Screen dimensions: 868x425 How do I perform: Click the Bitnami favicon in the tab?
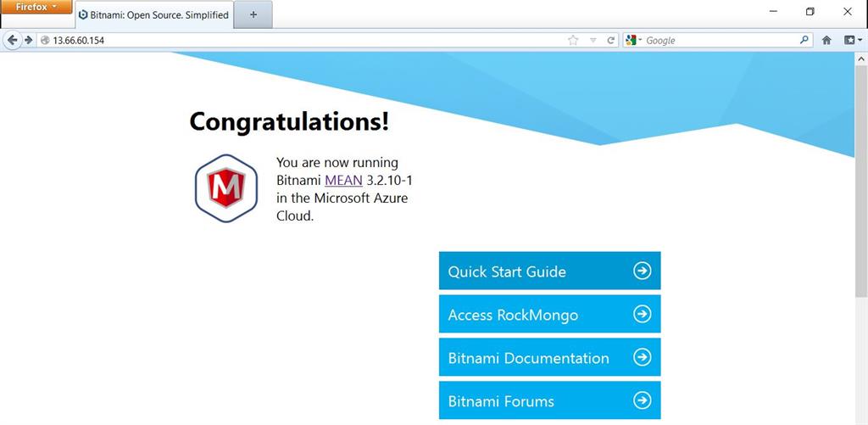tap(84, 15)
